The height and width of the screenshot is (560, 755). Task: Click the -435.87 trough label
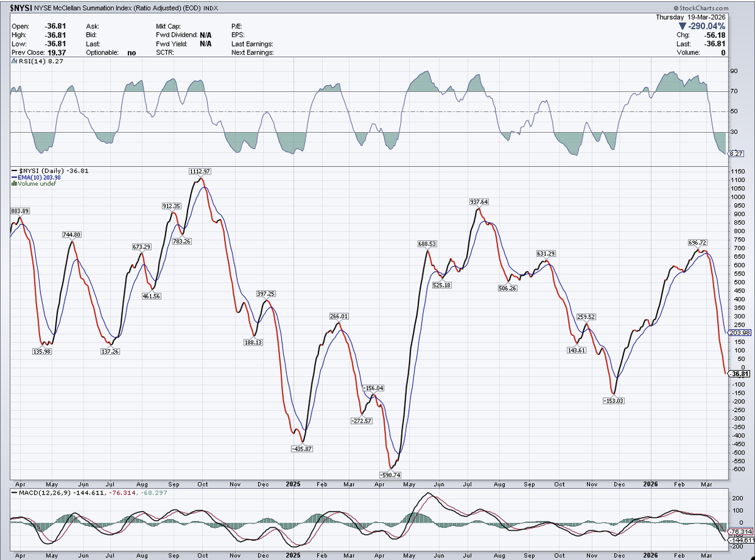[x=301, y=448]
